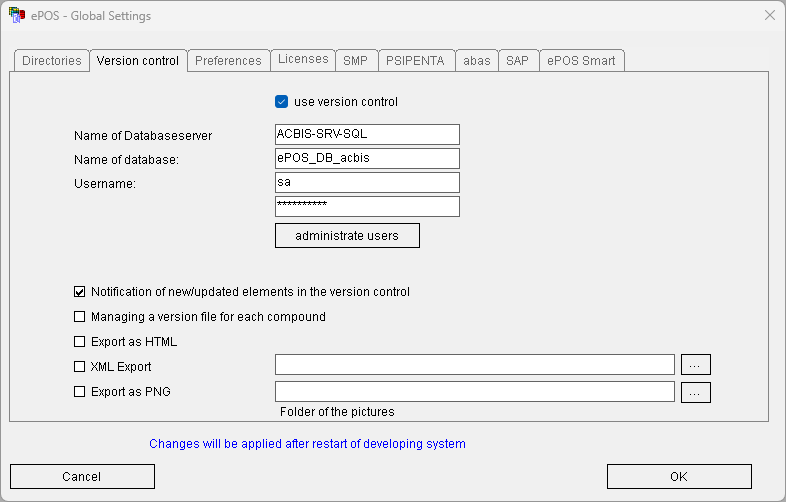Screen dimensions: 786x502
Task: Click the Cancel button
Action: point(82,476)
